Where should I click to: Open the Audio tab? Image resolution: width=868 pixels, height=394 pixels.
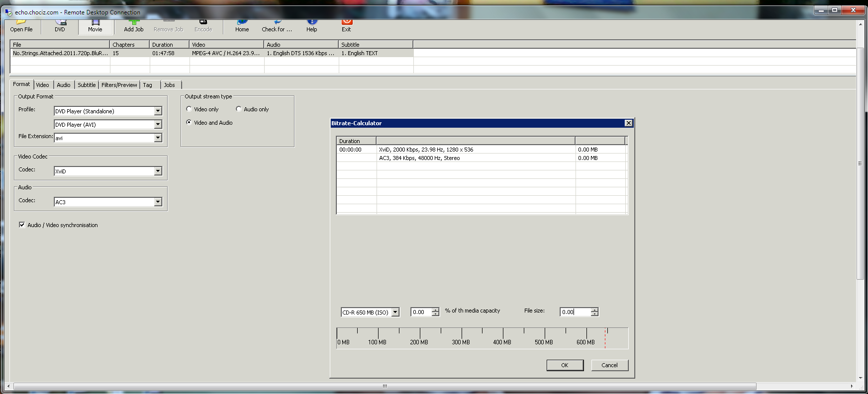point(64,85)
